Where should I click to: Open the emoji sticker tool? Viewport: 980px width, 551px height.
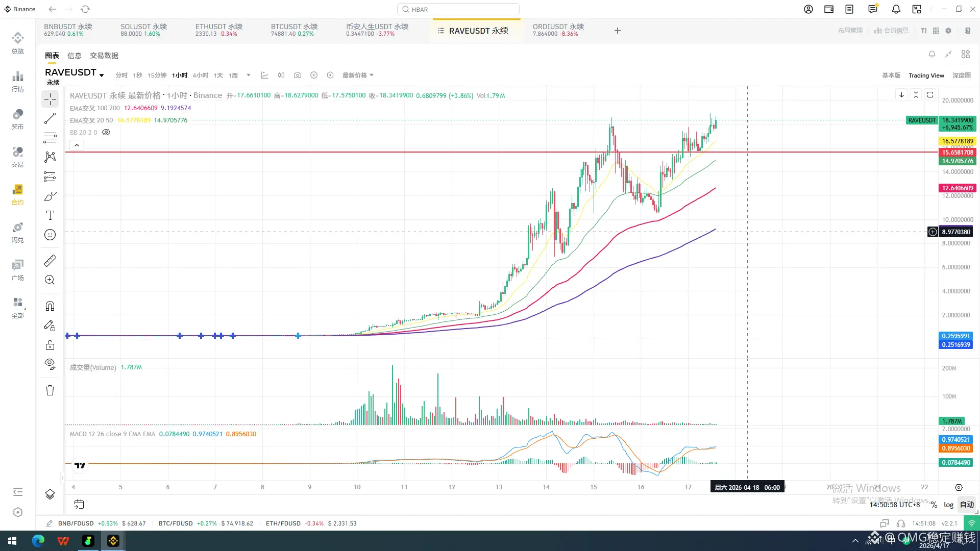(50, 235)
